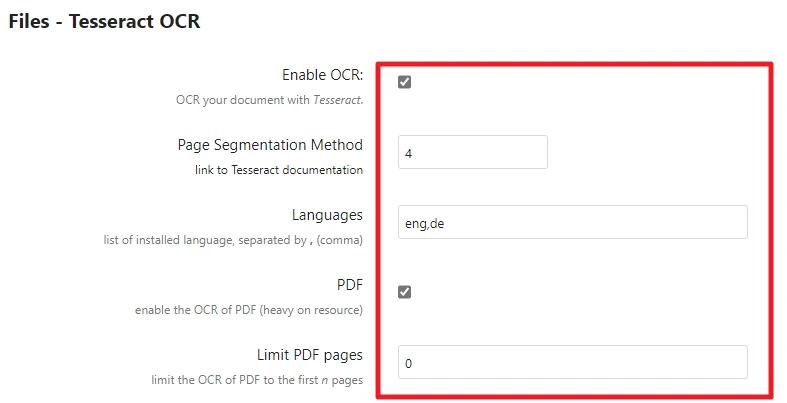The width and height of the screenshot is (787, 403).
Task: Click the "(comma)" text under Languages
Action: [339, 240]
